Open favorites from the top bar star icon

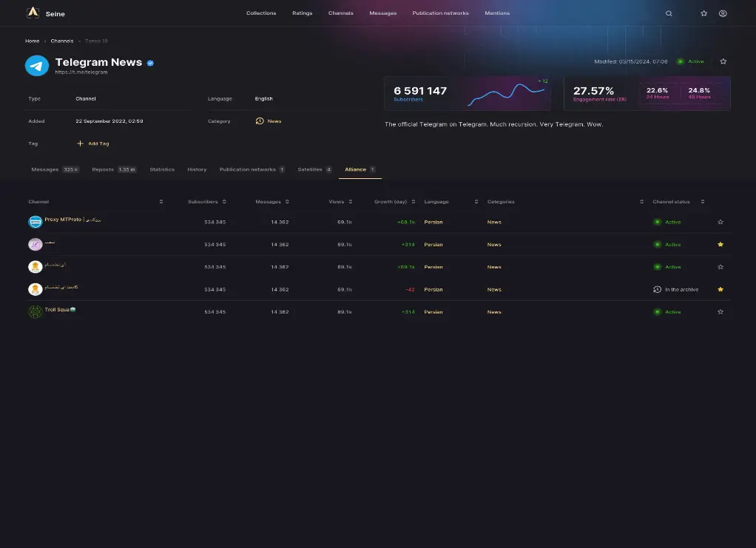[704, 13]
